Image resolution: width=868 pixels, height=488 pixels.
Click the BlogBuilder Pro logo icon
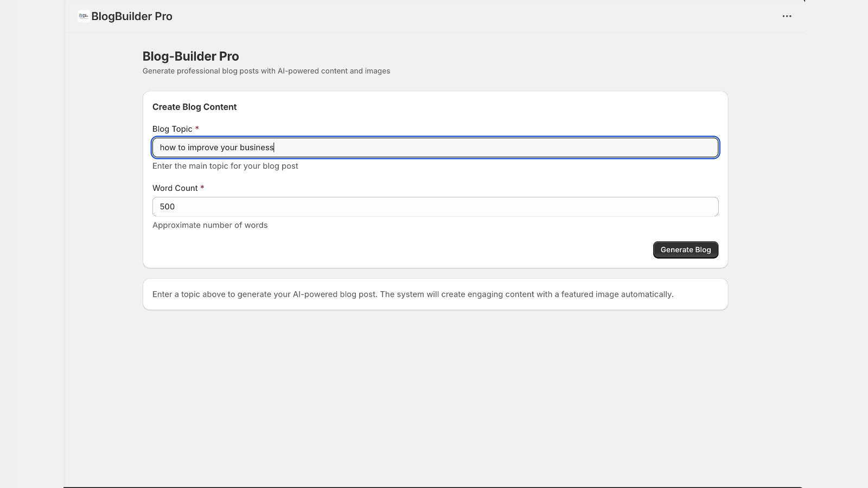point(83,16)
